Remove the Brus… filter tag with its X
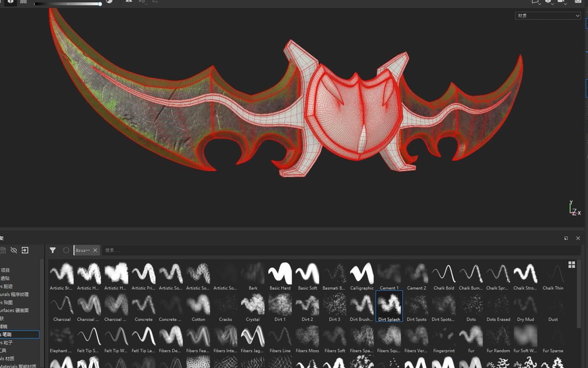 pos(95,250)
